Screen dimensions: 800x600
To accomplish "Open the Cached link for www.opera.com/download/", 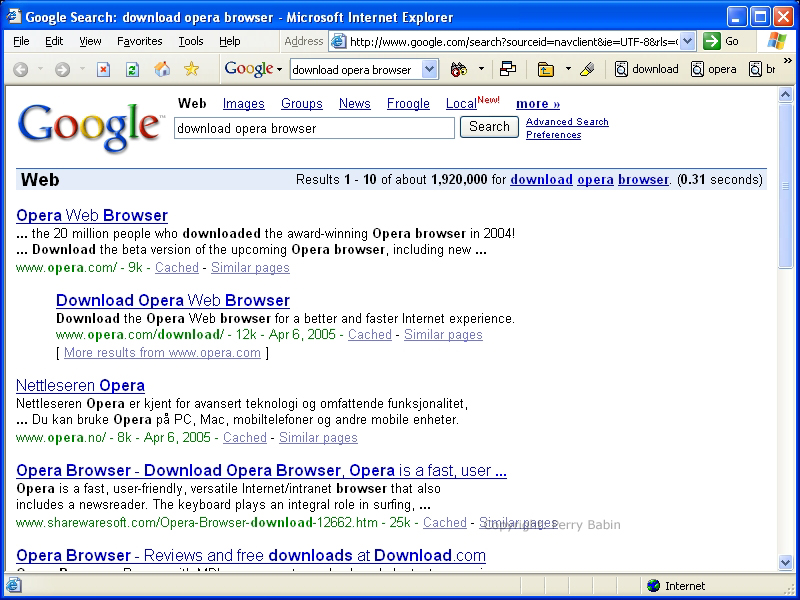I will click(370, 335).
